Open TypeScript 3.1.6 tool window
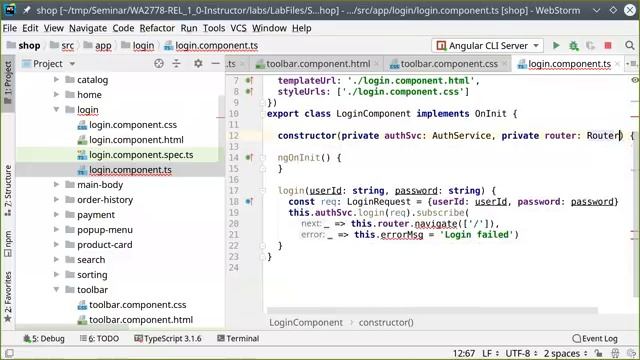 [x=168, y=338]
